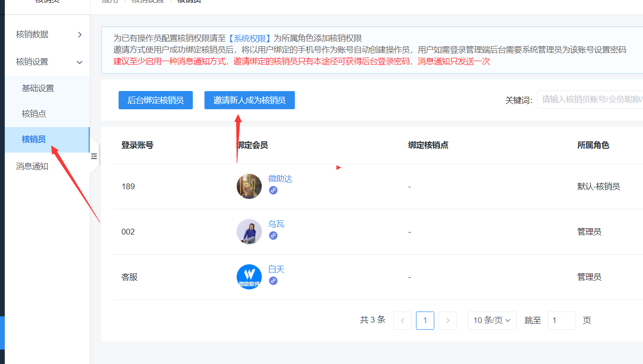The width and height of the screenshot is (643, 364).
Task: Click login account cell 189
Action: (128, 186)
